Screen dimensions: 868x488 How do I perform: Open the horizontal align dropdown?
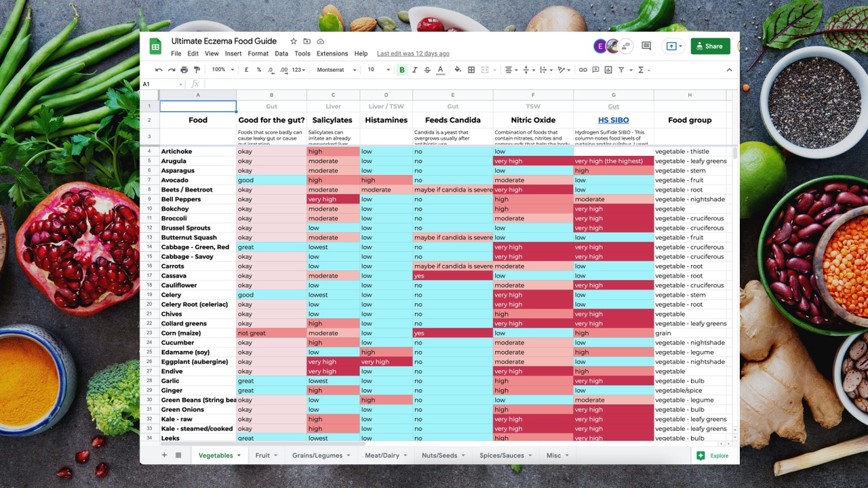point(511,70)
